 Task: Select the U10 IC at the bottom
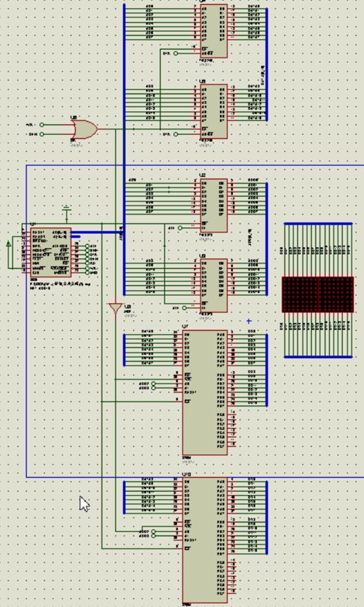point(205,539)
